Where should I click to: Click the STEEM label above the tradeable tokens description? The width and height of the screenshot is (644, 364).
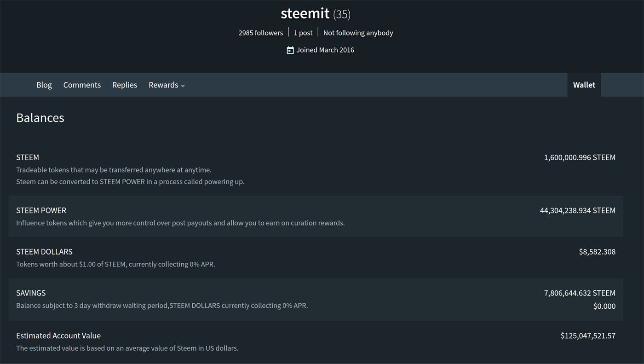[28, 157]
